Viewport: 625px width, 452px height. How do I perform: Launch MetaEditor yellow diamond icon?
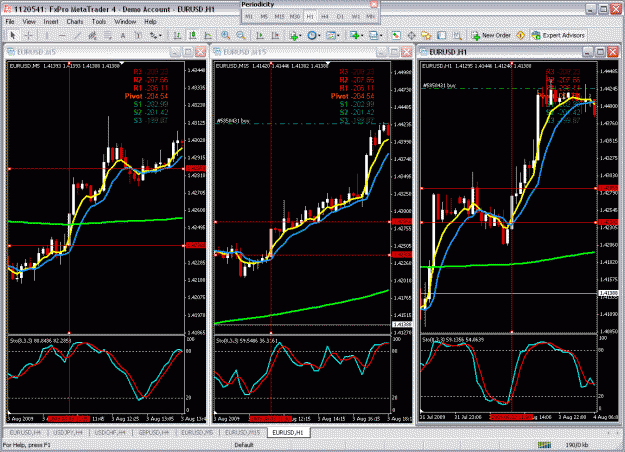(521, 35)
